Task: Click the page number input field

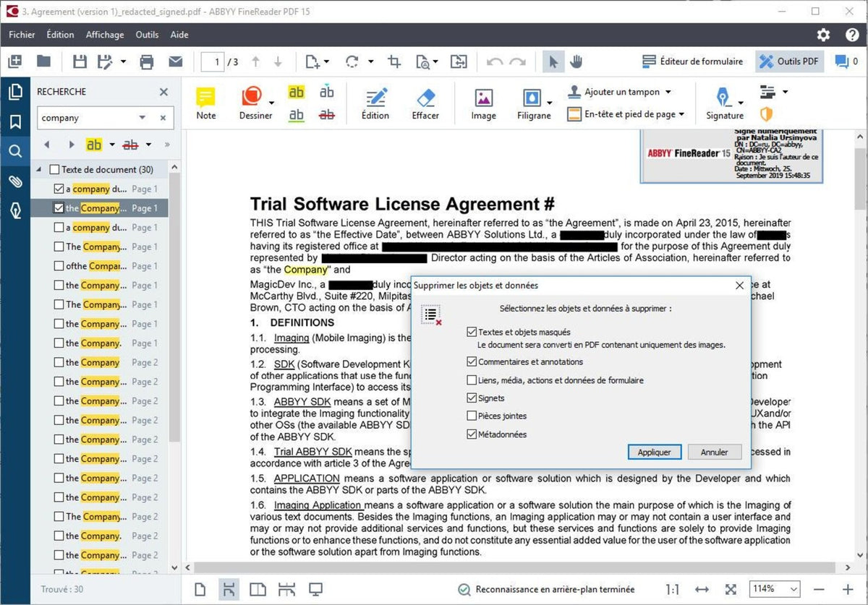Action: point(213,62)
